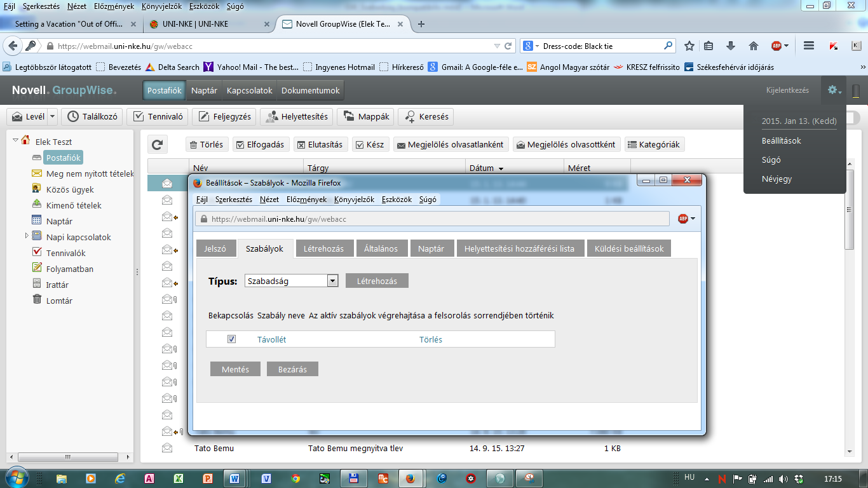The width and height of the screenshot is (868, 488).
Task: Open Kapcsolatok in the GroupWise header
Action: tap(250, 90)
